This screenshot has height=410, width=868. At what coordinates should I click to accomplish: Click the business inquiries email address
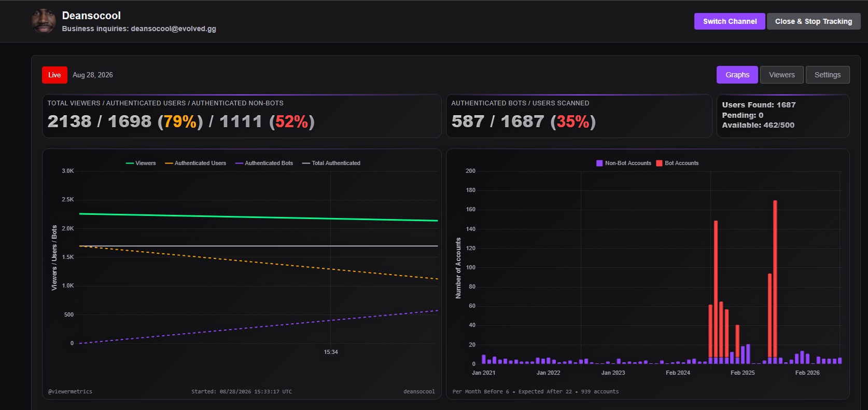(173, 29)
